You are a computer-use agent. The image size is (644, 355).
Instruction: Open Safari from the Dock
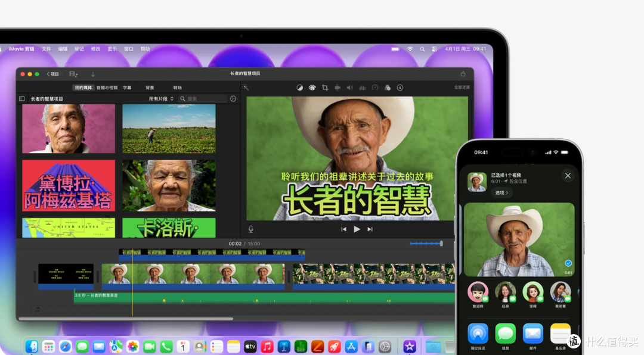tap(66, 347)
